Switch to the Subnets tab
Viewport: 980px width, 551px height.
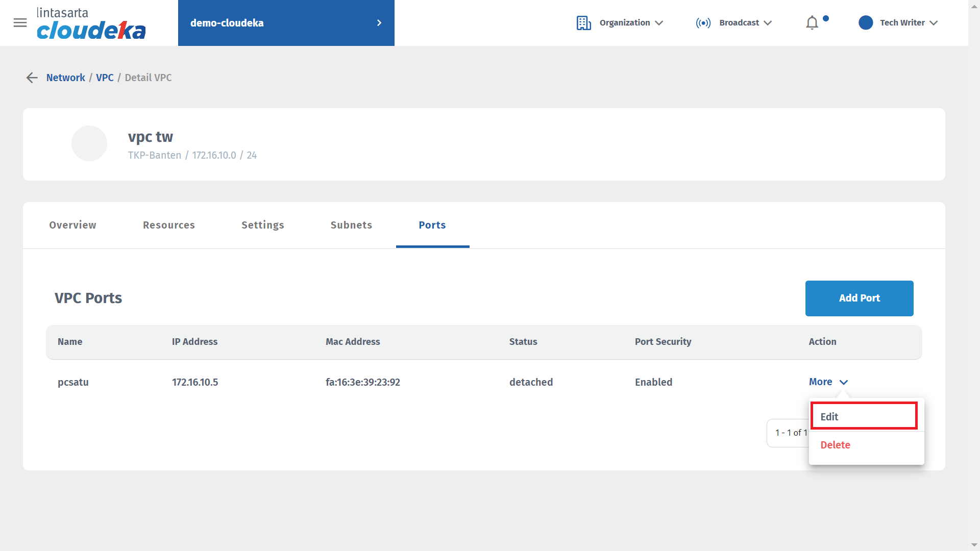pos(351,225)
